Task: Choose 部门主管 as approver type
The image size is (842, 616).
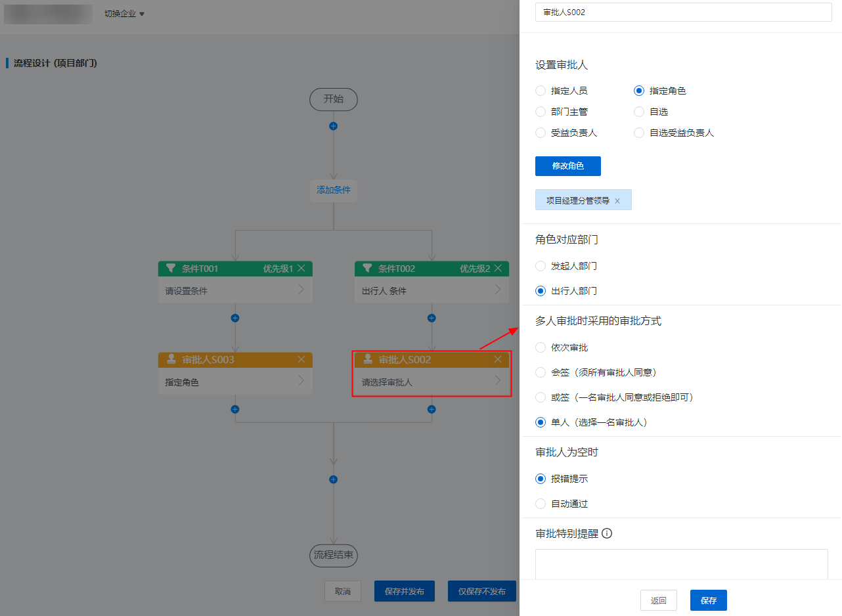Action: [x=541, y=112]
